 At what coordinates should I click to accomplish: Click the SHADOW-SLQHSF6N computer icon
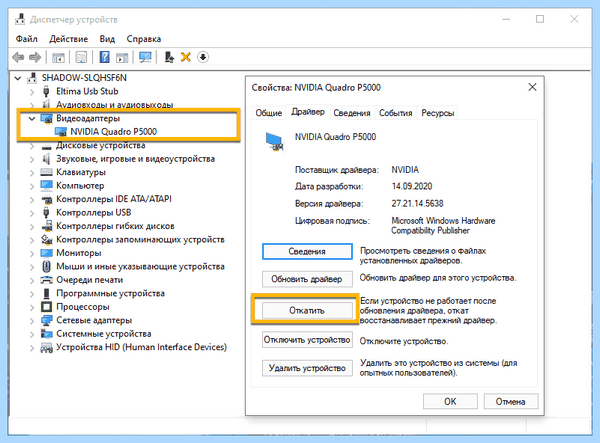point(33,78)
